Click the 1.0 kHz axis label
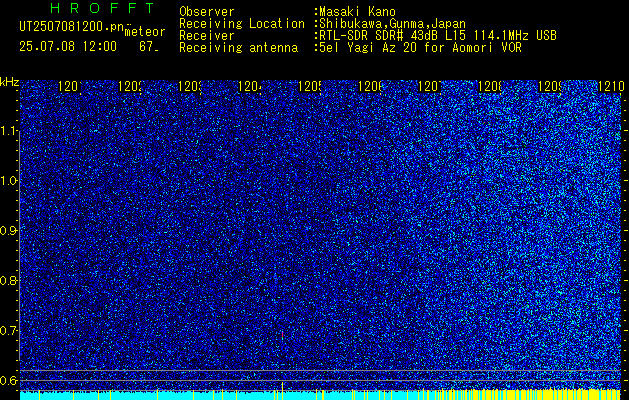 tap(10, 181)
